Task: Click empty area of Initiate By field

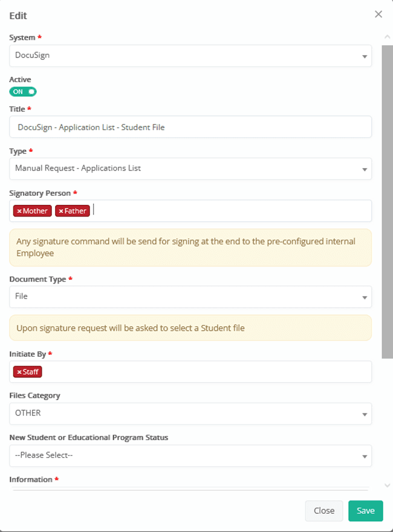Action: (x=207, y=372)
